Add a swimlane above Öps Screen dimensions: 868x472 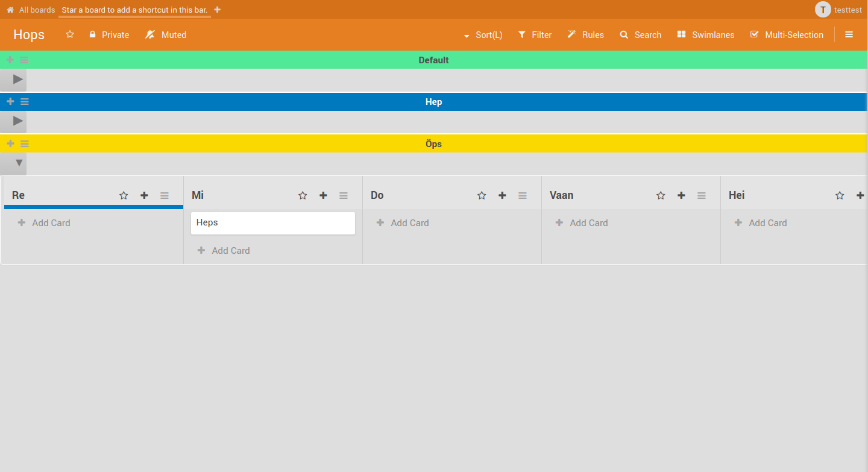[x=10, y=143]
